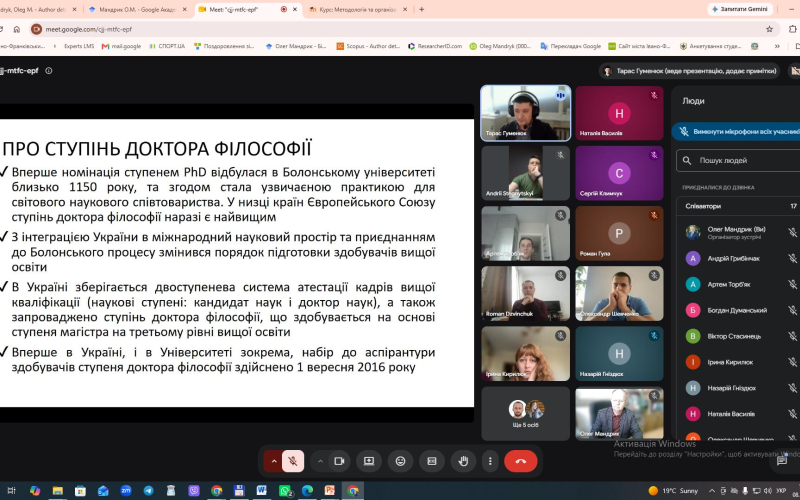Image resolution: width=800 pixels, height=500 pixels.
Task: Open PowerPoint from taskbar
Action: 330,490
